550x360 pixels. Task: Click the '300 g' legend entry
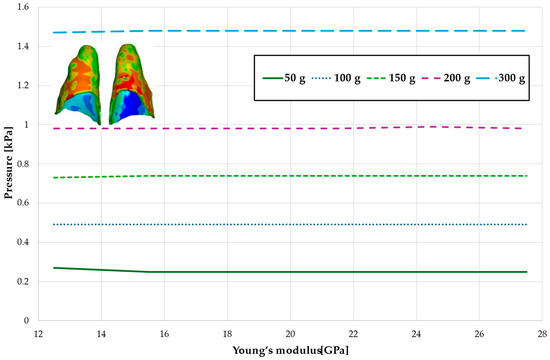coord(501,78)
